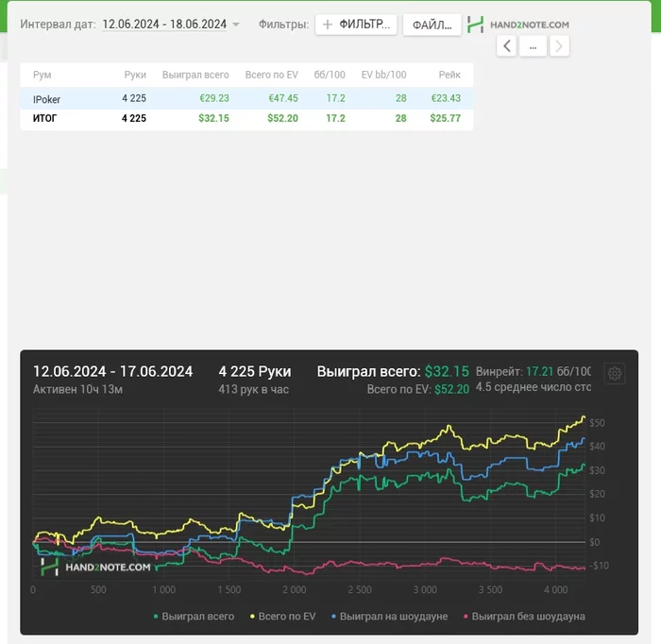The width and height of the screenshot is (661, 644).
Task: Select the ИТОГ total row
Action: (246, 119)
